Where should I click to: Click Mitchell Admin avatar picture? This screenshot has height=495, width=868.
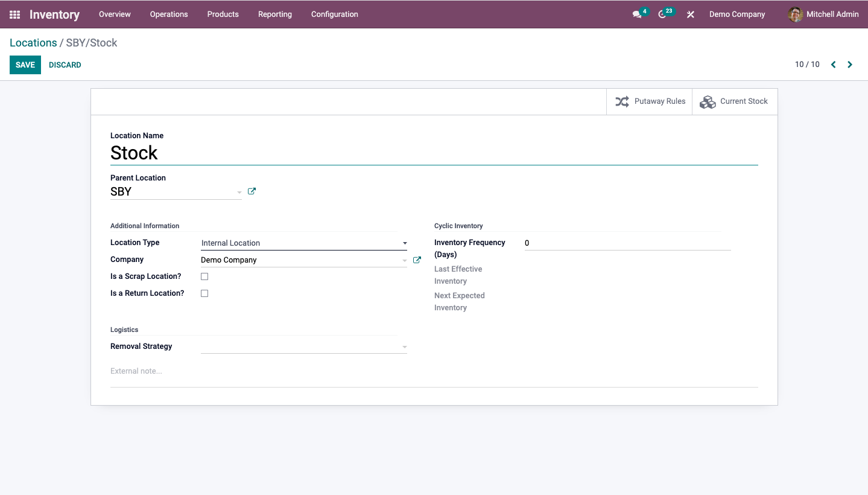pyautogui.click(x=795, y=14)
